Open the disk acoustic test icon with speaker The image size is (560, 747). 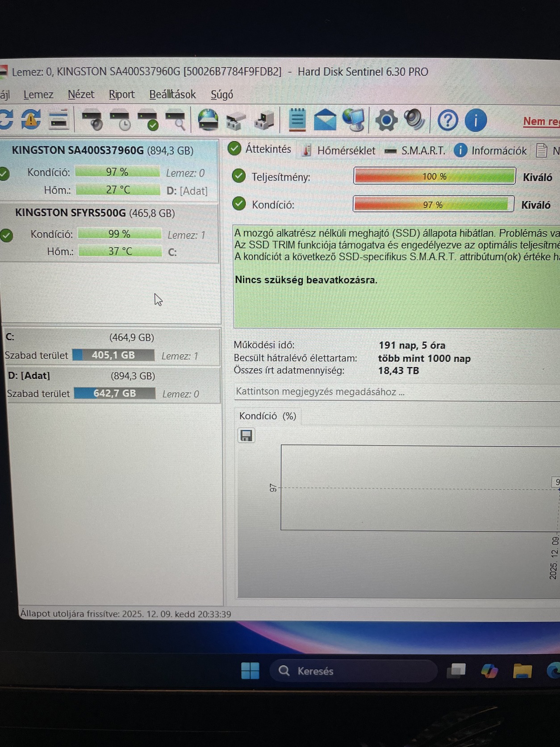click(92, 120)
